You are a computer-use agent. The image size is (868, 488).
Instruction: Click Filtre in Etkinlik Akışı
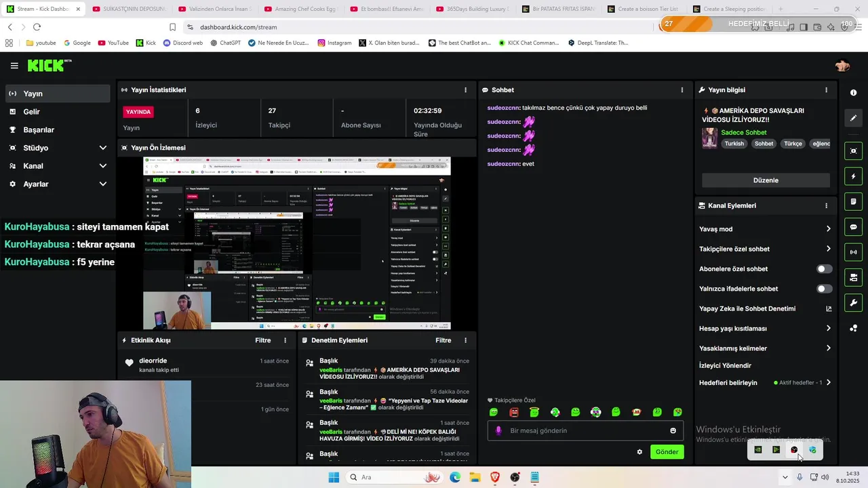(263, 340)
